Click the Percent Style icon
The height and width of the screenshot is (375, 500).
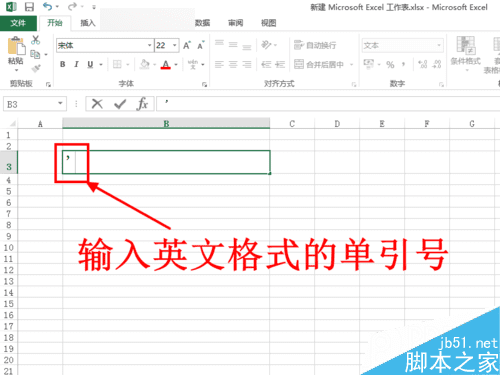[x=390, y=64]
